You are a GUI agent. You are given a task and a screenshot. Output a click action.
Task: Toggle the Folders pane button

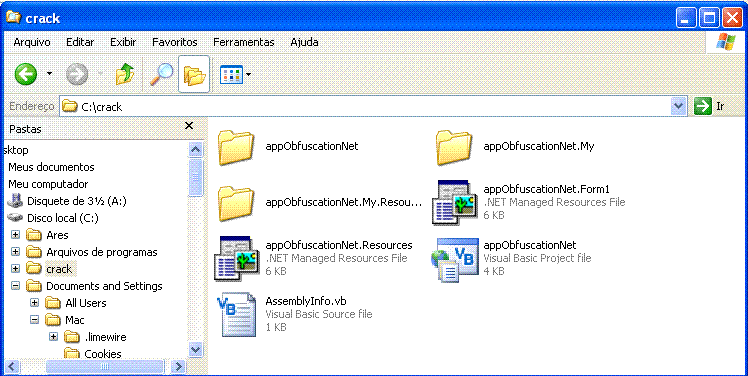(x=194, y=74)
